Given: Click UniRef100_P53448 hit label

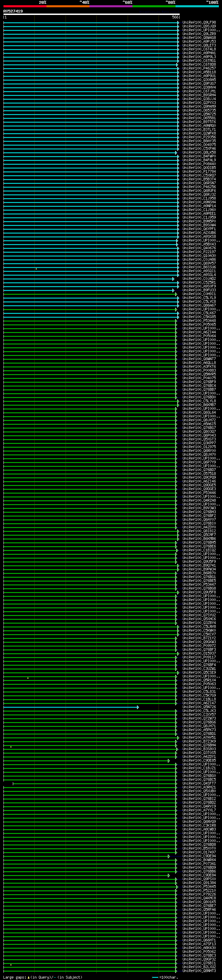Looking at the screenshot, I should (199, 321).
